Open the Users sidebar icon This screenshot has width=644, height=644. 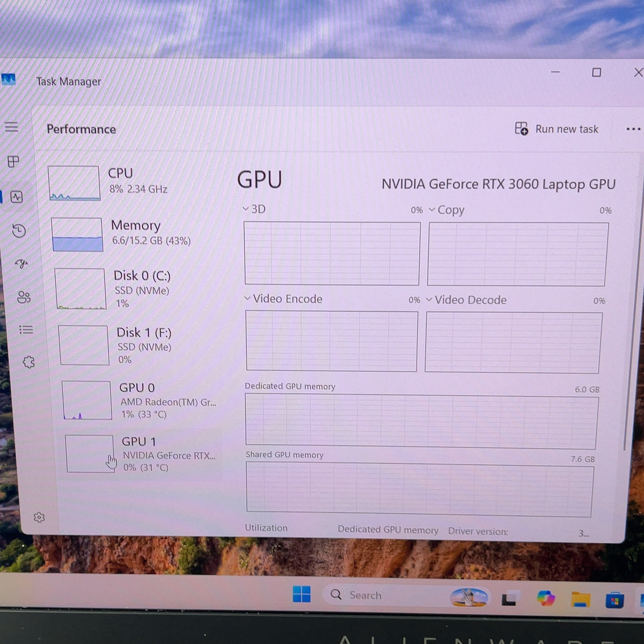pos(24,297)
